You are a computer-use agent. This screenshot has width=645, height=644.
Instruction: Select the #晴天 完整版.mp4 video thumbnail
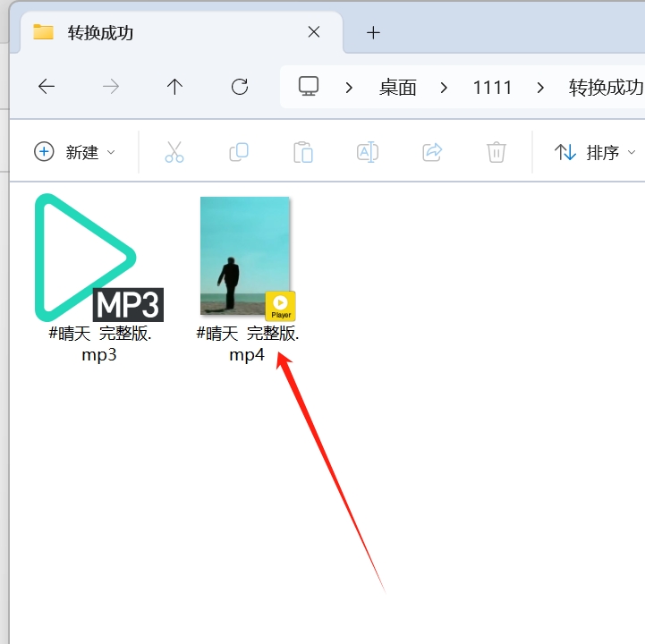(x=248, y=258)
